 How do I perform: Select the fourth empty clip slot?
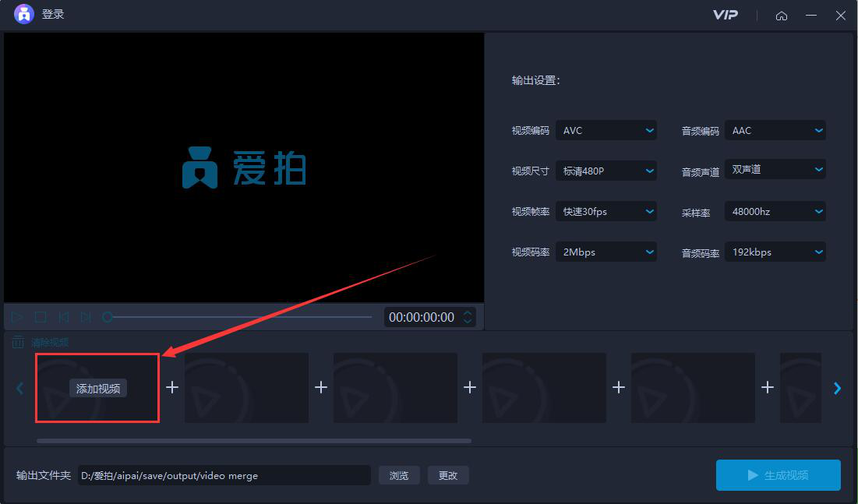pos(544,387)
